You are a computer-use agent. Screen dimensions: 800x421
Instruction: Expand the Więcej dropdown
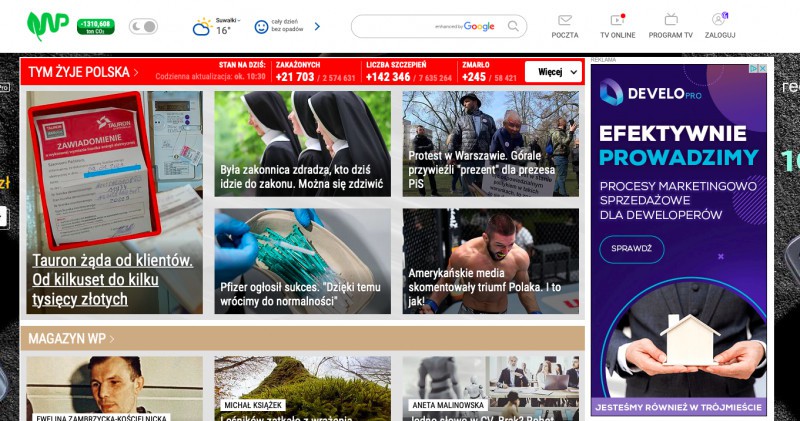click(553, 72)
